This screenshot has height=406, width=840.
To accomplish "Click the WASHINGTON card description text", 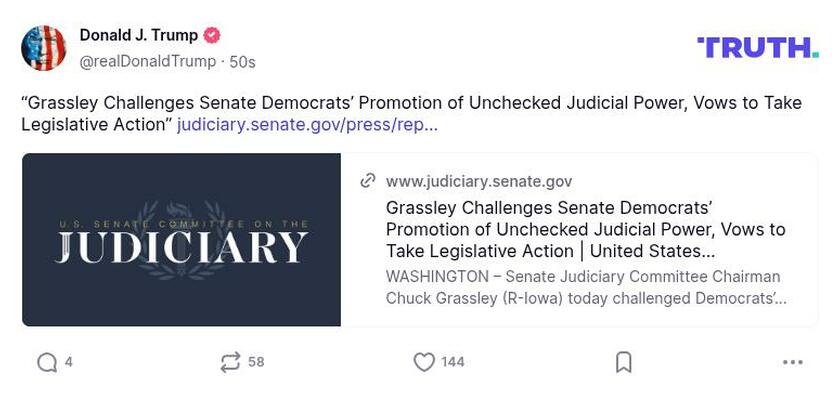I will 585,287.
